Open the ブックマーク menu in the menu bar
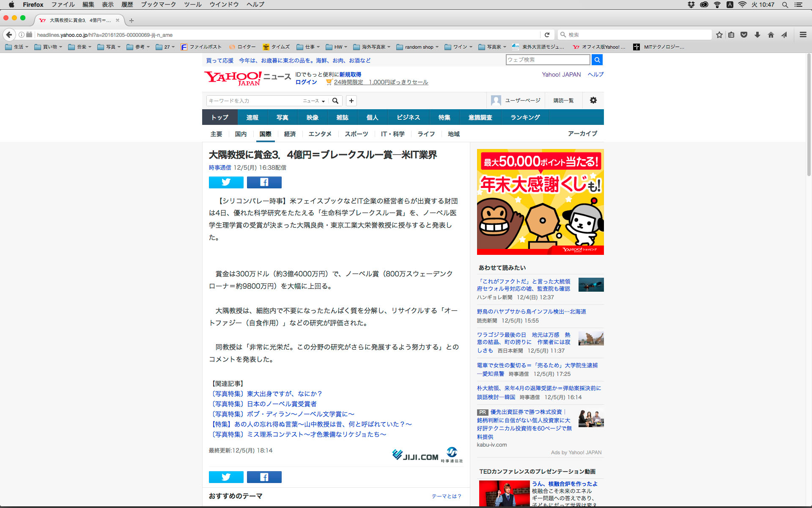The width and height of the screenshot is (812, 508). [x=158, y=4]
